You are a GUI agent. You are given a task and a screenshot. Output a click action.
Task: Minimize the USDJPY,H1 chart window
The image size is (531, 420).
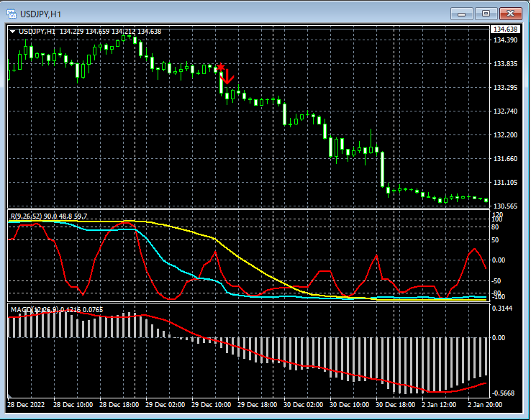pyautogui.click(x=461, y=14)
